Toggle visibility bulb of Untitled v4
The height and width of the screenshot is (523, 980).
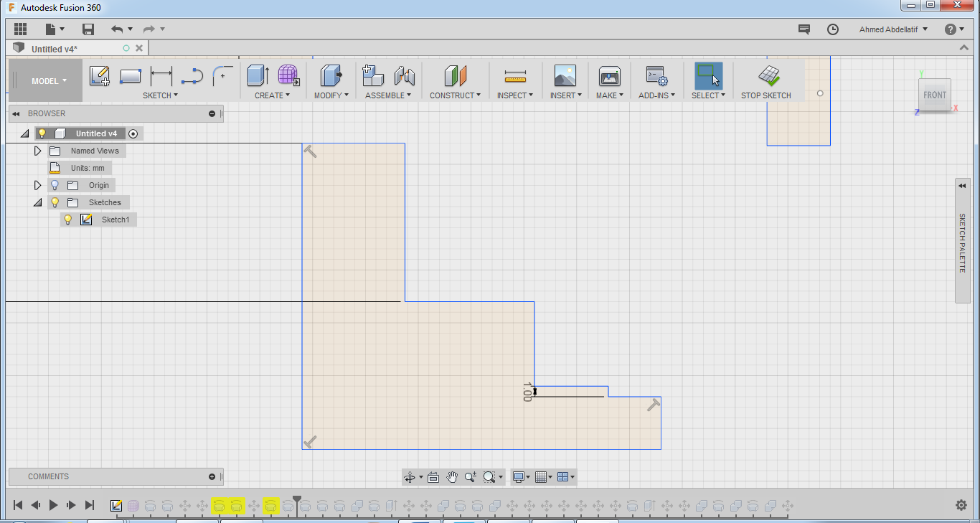click(42, 133)
